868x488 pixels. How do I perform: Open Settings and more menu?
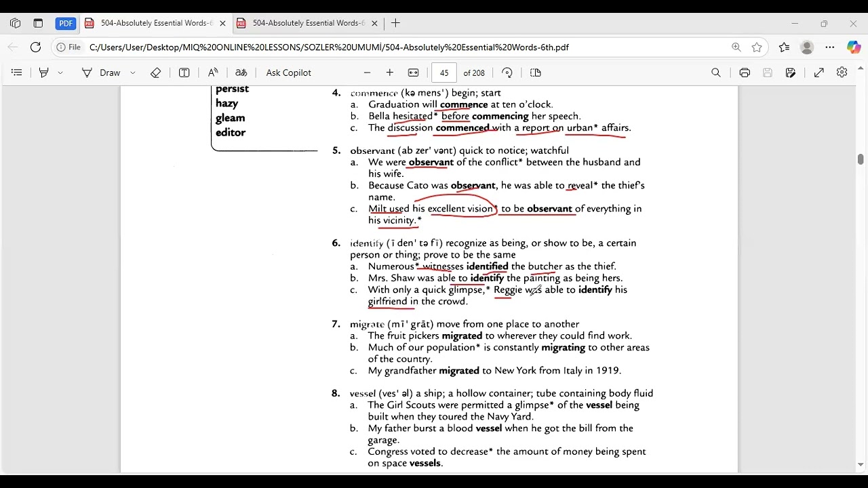pos(830,47)
